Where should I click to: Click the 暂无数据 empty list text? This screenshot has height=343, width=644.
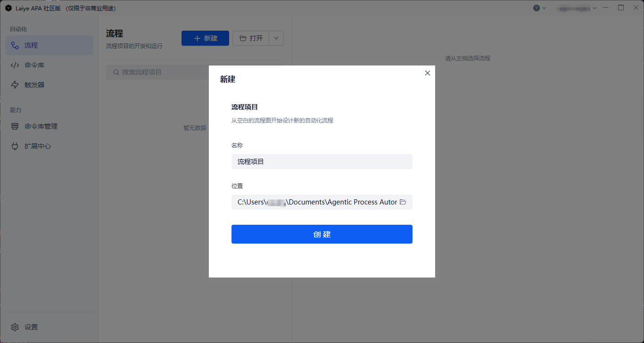click(195, 128)
